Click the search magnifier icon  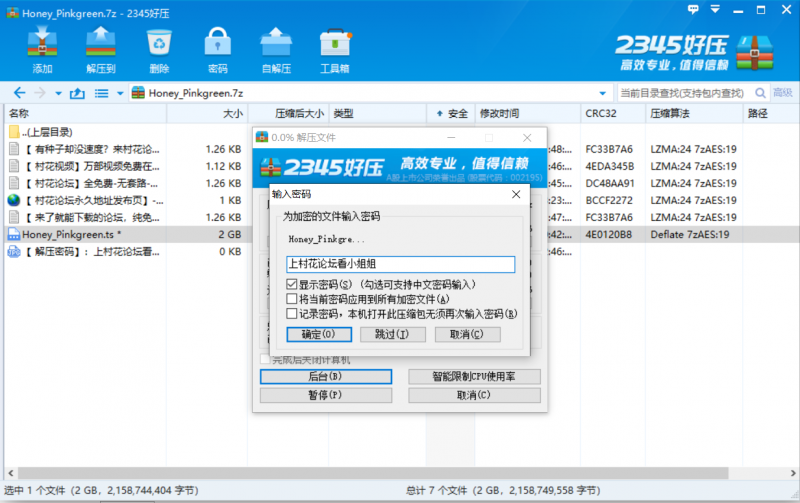tap(761, 93)
